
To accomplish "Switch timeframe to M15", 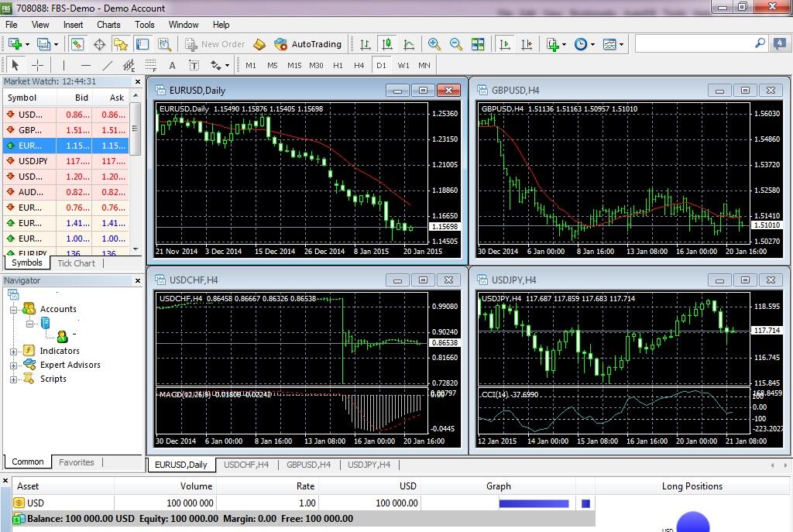I will 294,65.
